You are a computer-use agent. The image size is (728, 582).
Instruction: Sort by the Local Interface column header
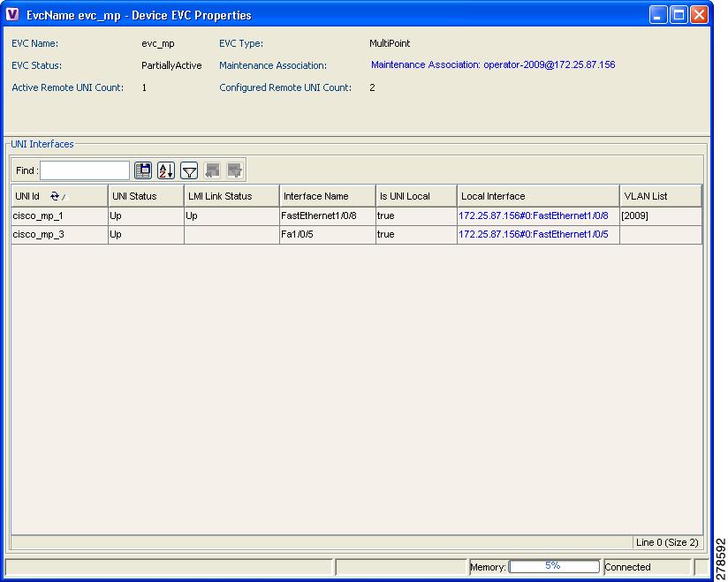point(539,196)
